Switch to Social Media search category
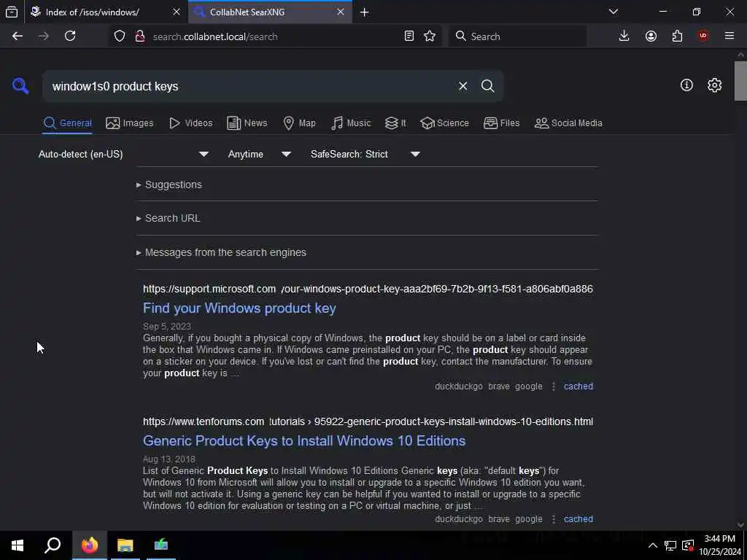747x560 pixels. 568,122
